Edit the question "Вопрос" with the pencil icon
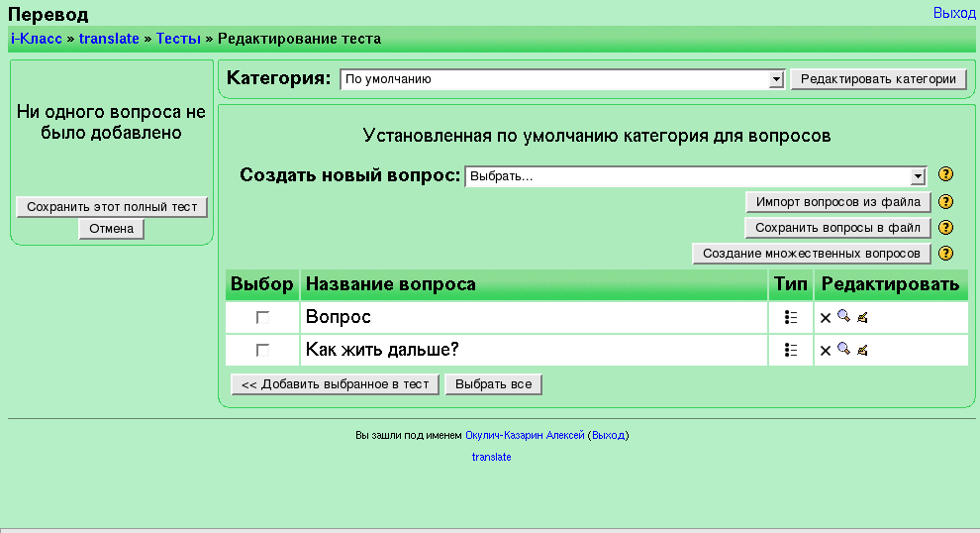The image size is (980, 533). tap(862, 318)
